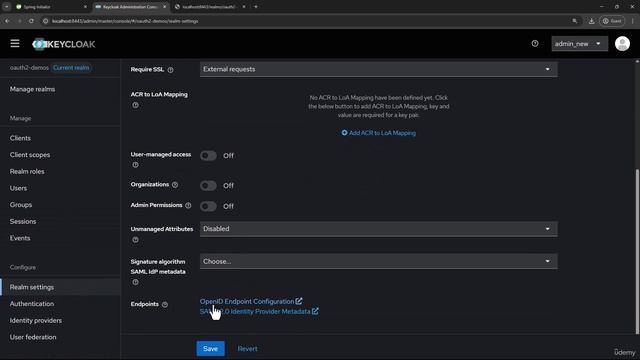The image size is (640, 360).
Task: Open Events in the sidebar
Action: pyautogui.click(x=20, y=238)
